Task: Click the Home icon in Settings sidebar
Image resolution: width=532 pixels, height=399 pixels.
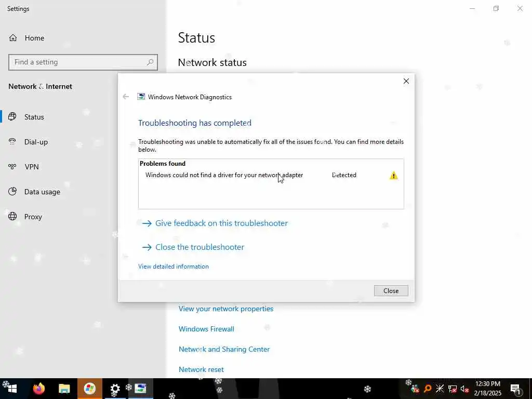Action: 13,38
